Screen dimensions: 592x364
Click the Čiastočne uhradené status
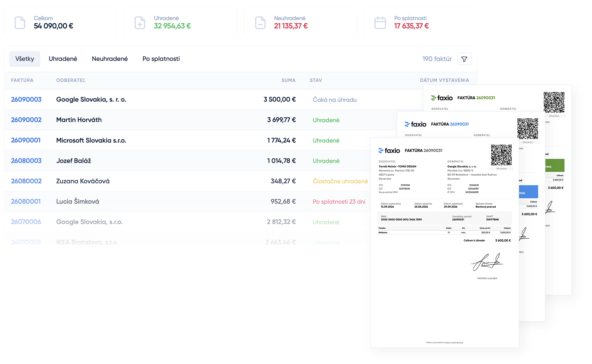pos(340,181)
